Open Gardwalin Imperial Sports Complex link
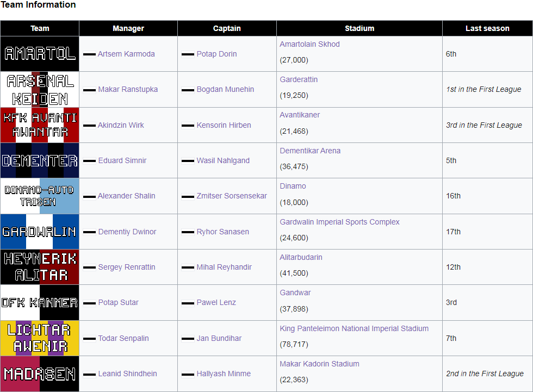 coord(339,222)
